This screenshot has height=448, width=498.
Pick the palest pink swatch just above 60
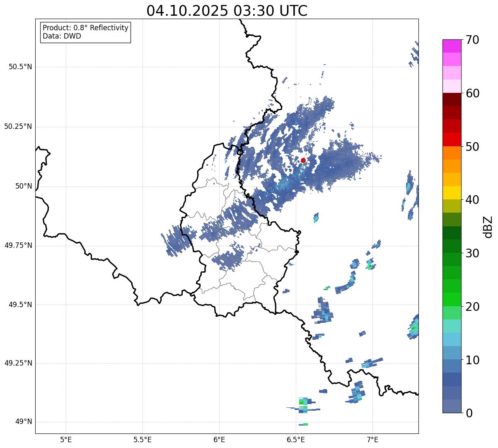[x=452, y=86]
